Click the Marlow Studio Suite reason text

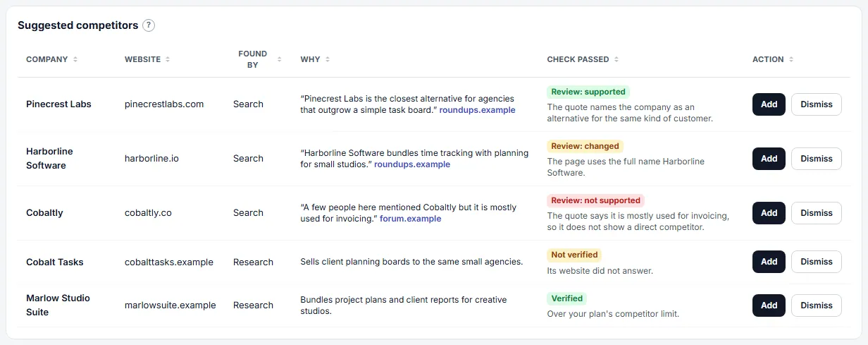[404, 305]
